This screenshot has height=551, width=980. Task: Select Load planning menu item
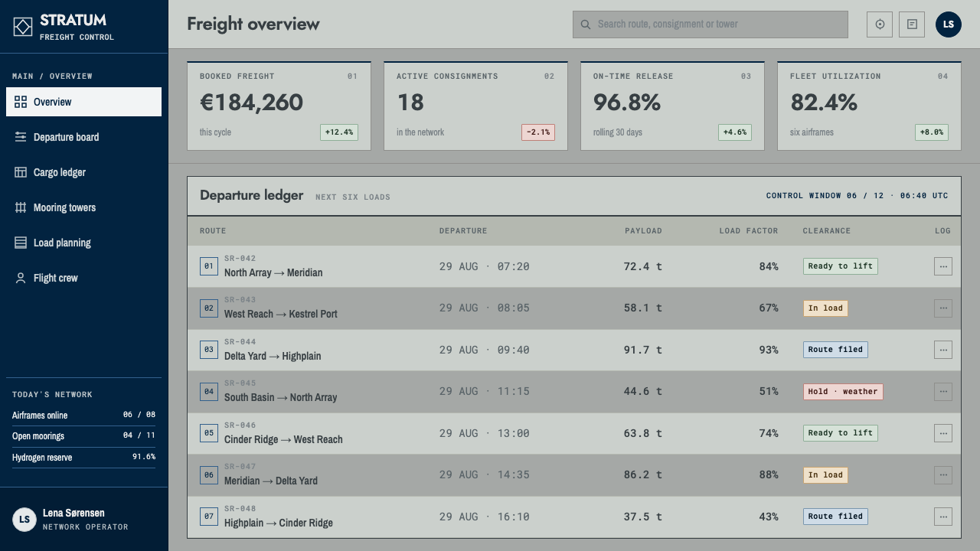[x=83, y=243]
